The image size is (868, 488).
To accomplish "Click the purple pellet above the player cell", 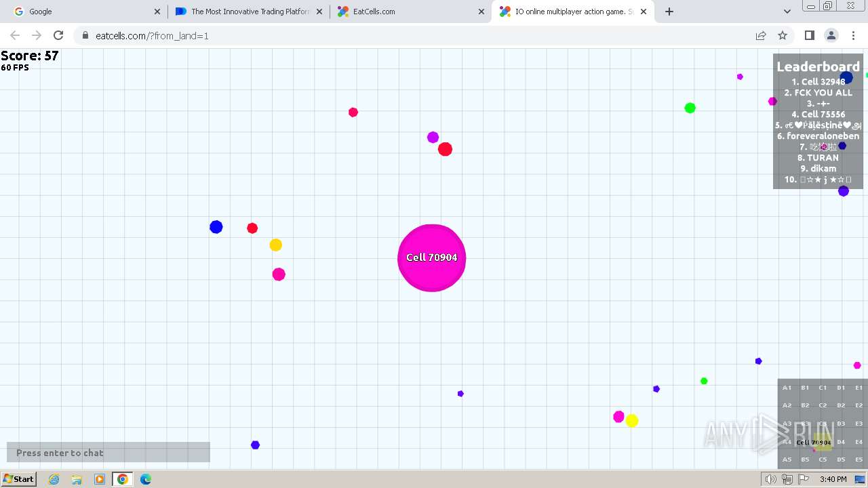I will 433,138.
